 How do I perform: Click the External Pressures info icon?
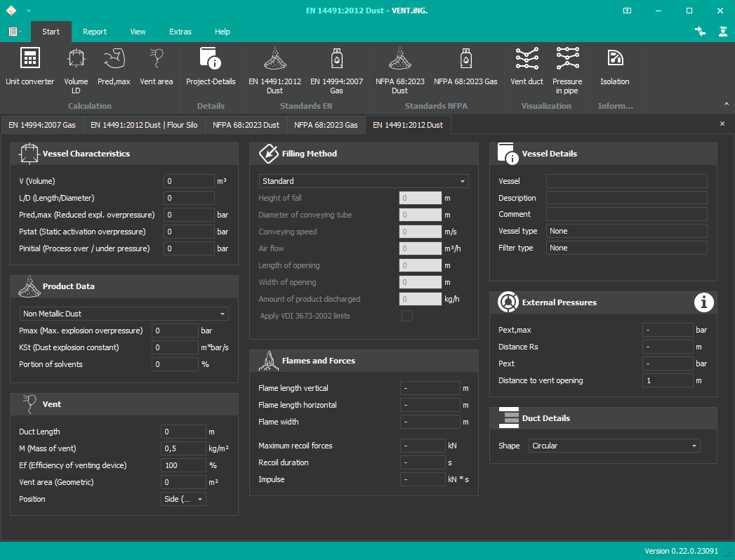pos(703,302)
